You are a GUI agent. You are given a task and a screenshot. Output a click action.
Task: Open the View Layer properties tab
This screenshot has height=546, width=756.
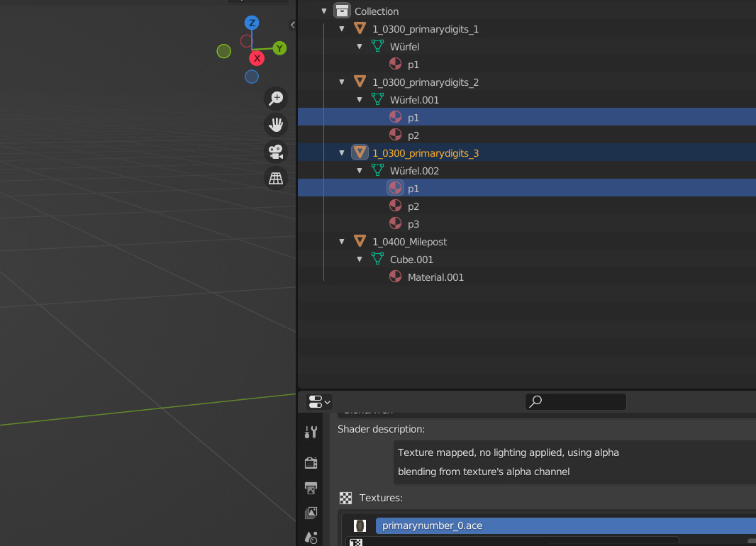coord(311,513)
